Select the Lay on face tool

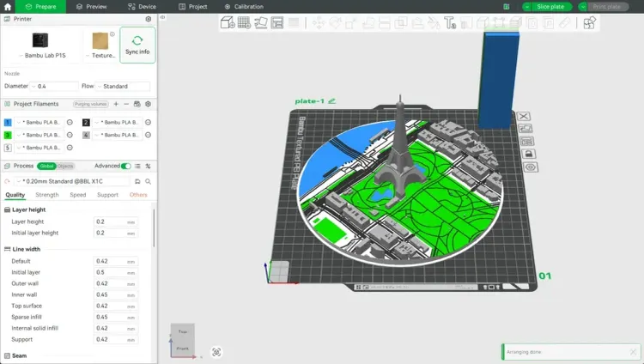368,23
